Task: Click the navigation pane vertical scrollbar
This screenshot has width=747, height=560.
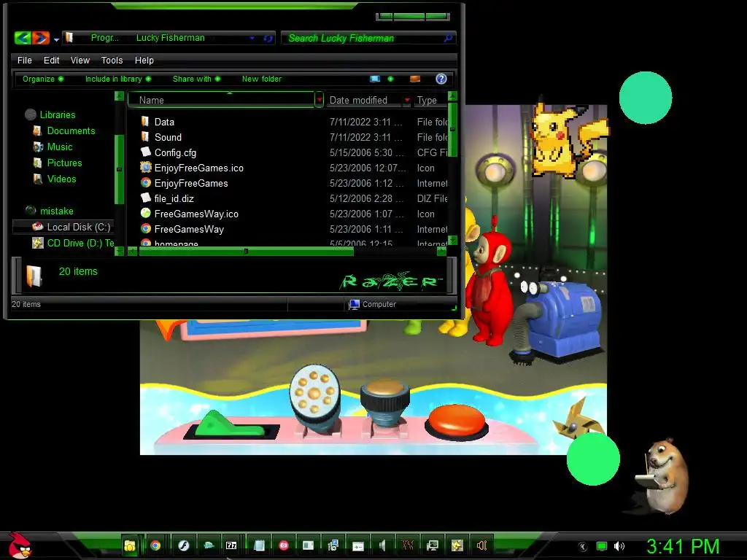Action: (x=119, y=169)
